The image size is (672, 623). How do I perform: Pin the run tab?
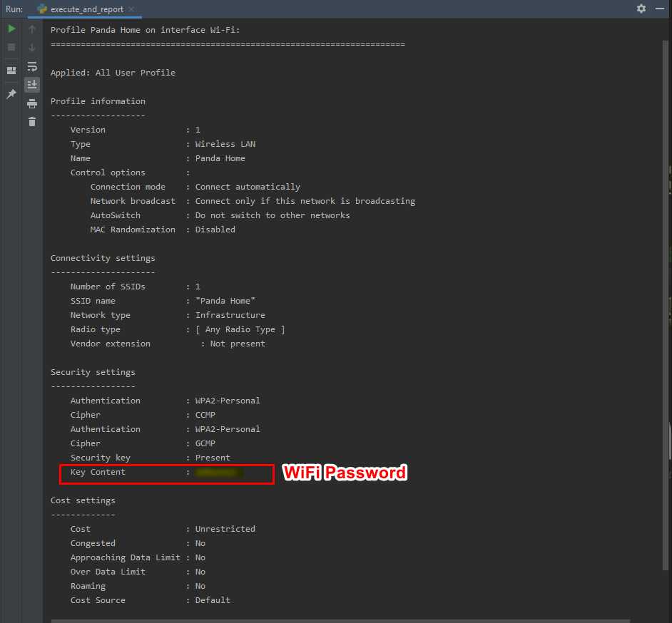11,94
